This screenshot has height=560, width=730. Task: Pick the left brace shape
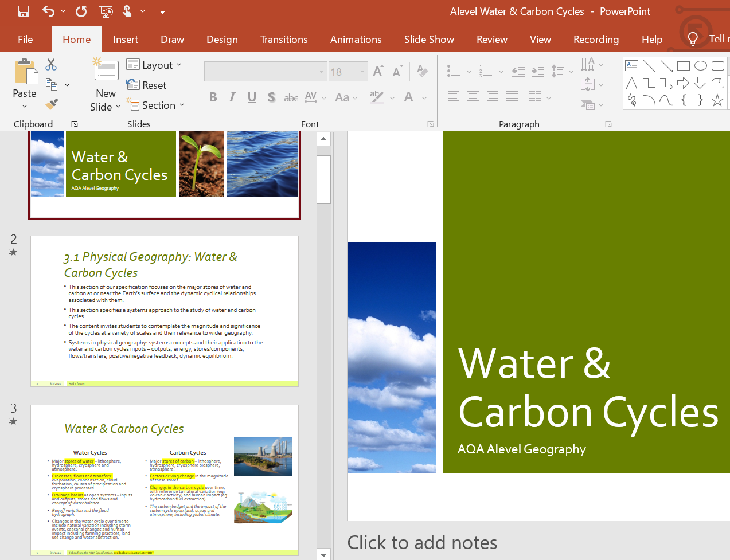click(684, 100)
